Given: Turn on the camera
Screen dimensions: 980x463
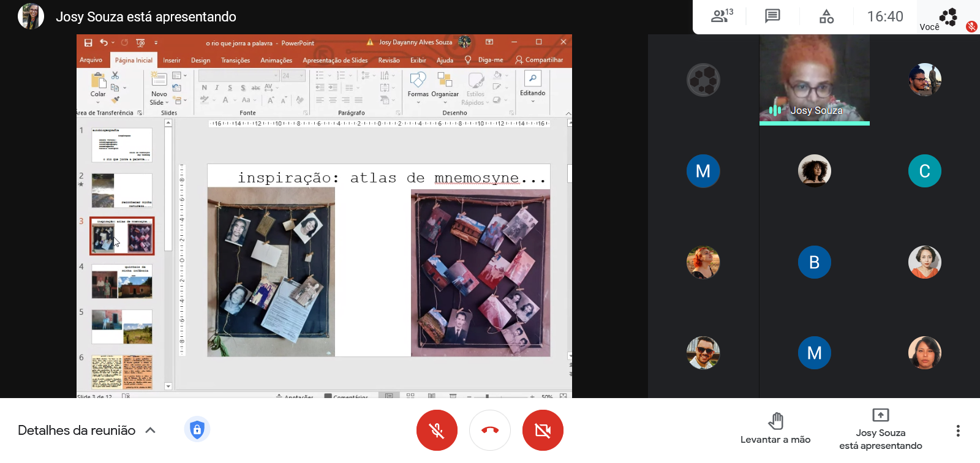Looking at the screenshot, I should [543, 431].
